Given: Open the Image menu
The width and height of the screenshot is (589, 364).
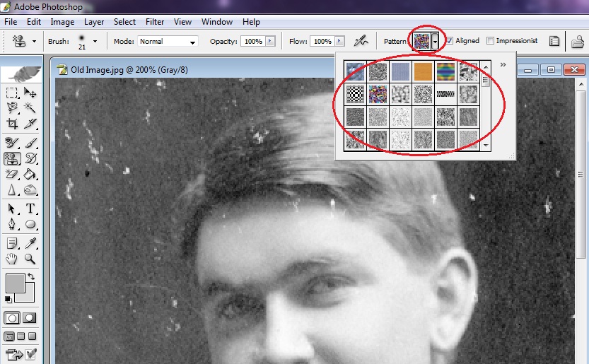Looking at the screenshot, I should pos(62,22).
